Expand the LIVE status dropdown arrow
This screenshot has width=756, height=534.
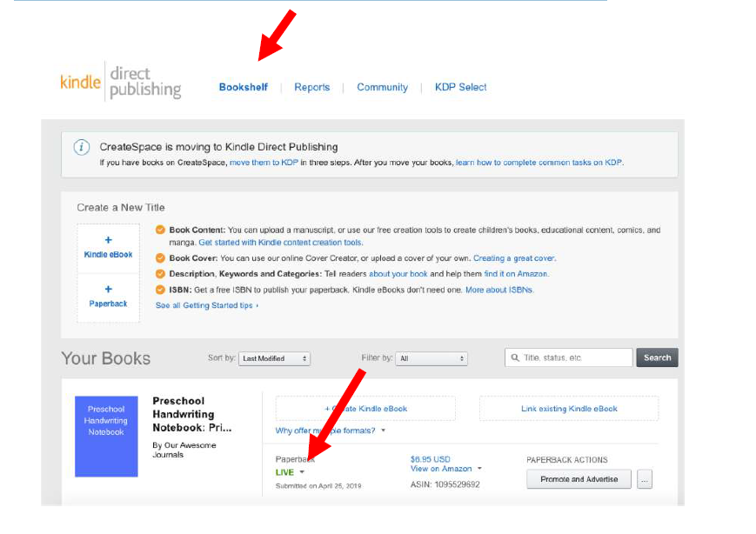[x=302, y=472]
